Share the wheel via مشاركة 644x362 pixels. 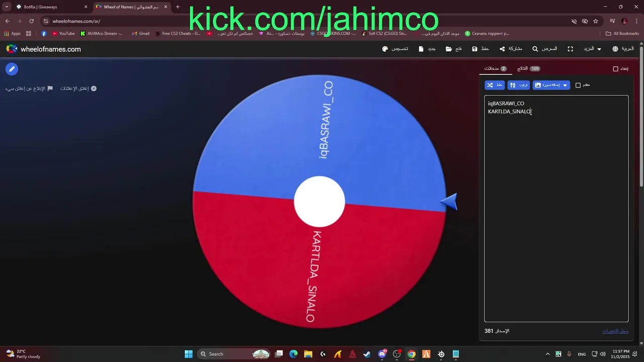[511, 49]
